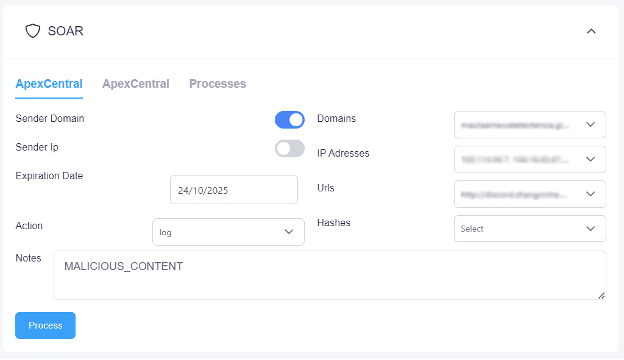Switch to the Processes tab
Image resolution: width=624 pixels, height=360 pixels.
[217, 84]
